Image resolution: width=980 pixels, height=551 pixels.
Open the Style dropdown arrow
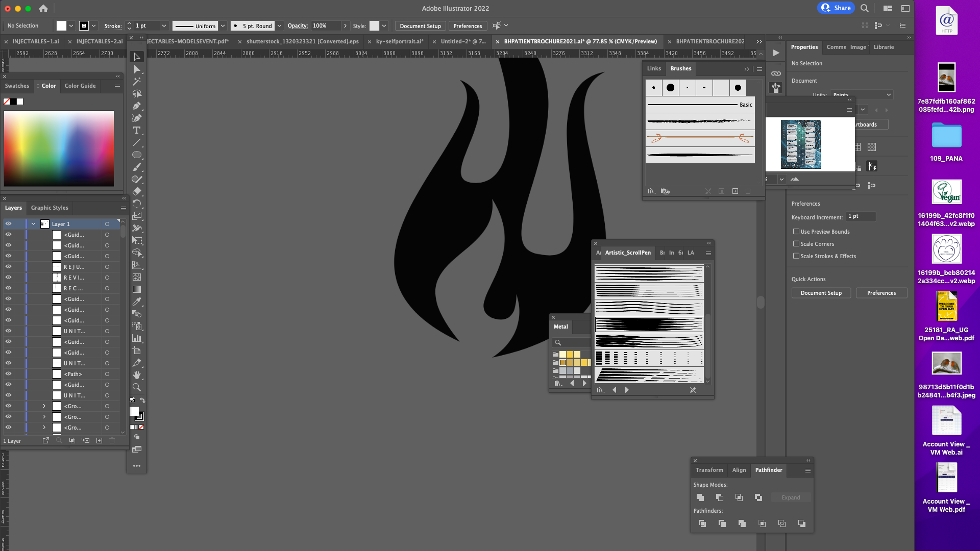[x=384, y=26]
